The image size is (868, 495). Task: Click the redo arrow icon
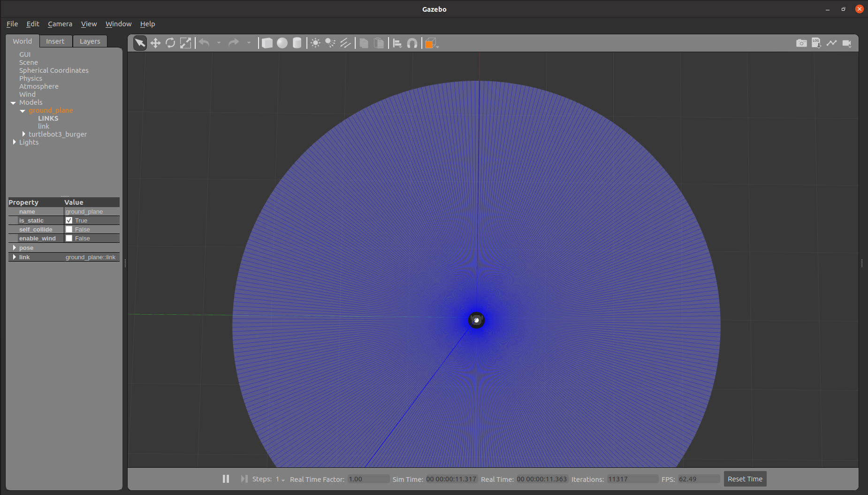(x=234, y=43)
